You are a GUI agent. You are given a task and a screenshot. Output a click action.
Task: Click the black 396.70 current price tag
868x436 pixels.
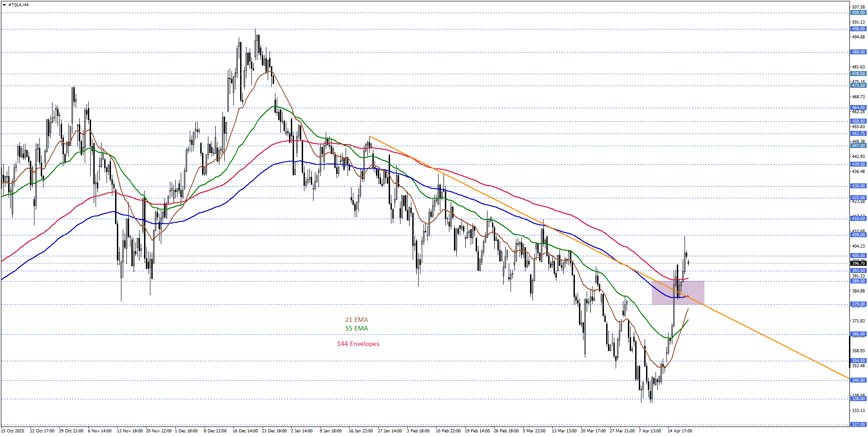pos(858,263)
